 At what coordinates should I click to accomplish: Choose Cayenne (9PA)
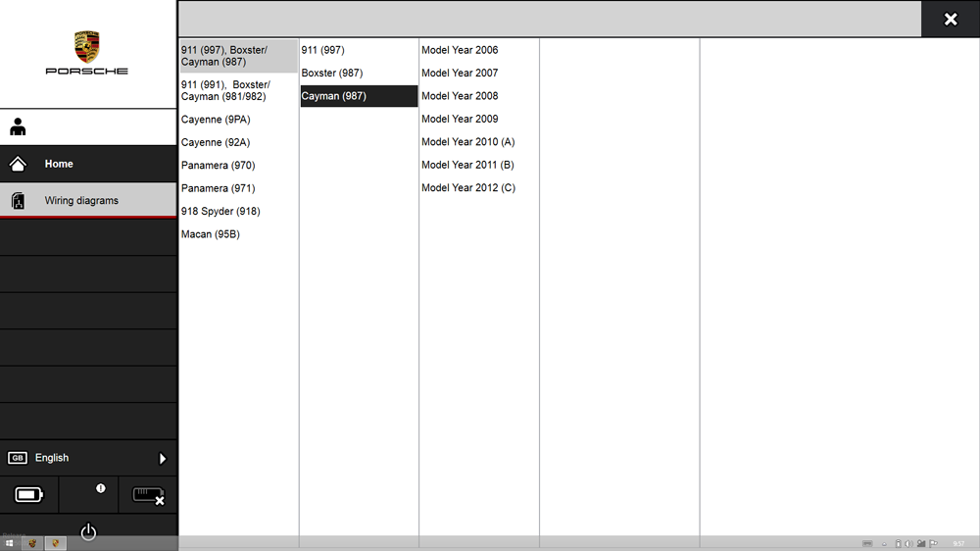tap(239, 120)
